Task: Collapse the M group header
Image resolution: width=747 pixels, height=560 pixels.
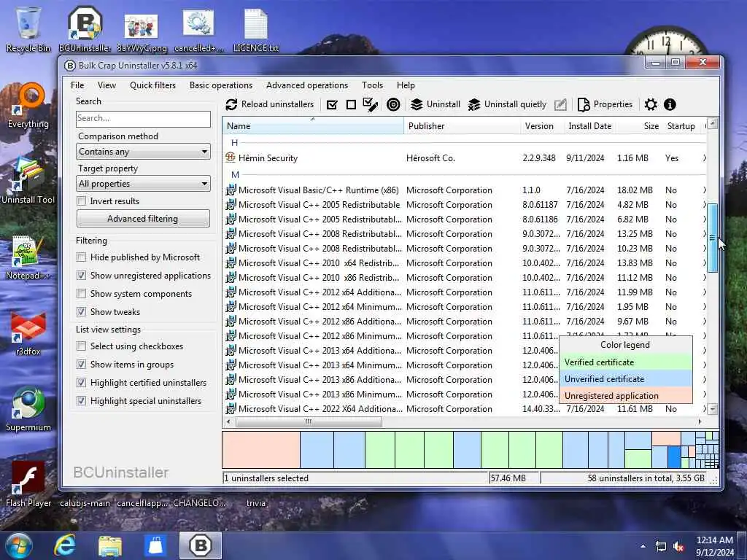Action: tap(235, 175)
